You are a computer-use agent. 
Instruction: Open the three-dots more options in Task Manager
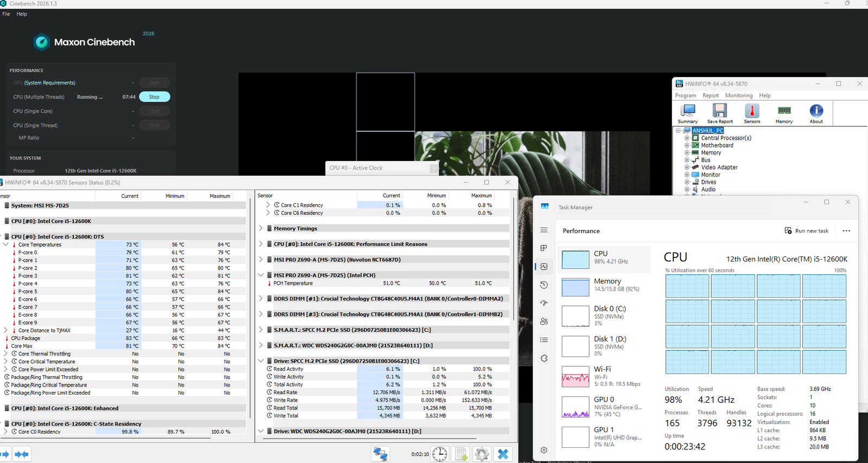tap(846, 231)
